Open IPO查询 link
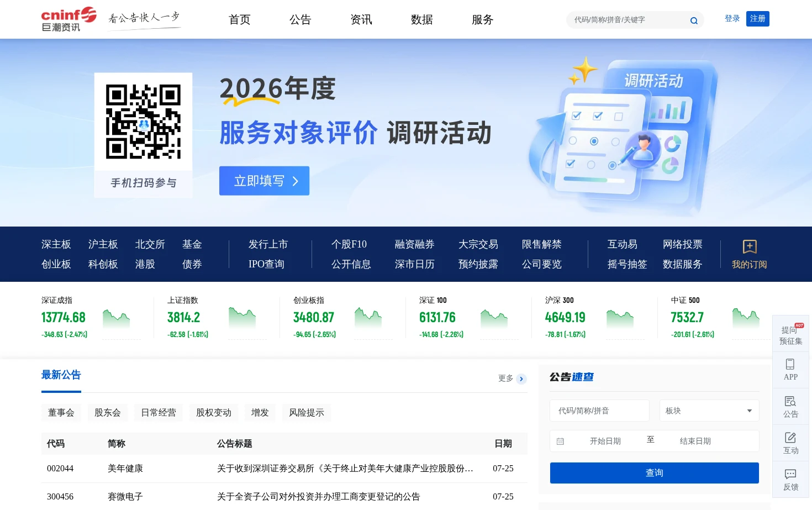This screenshot has width=812, height=510. pos(266,264)
